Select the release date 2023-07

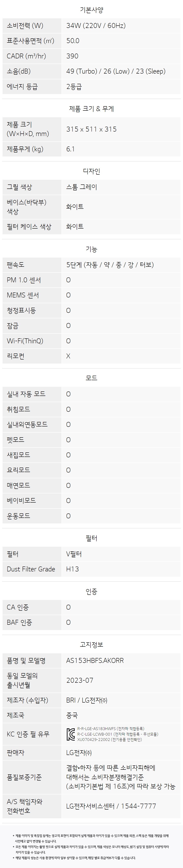[80, 680]
